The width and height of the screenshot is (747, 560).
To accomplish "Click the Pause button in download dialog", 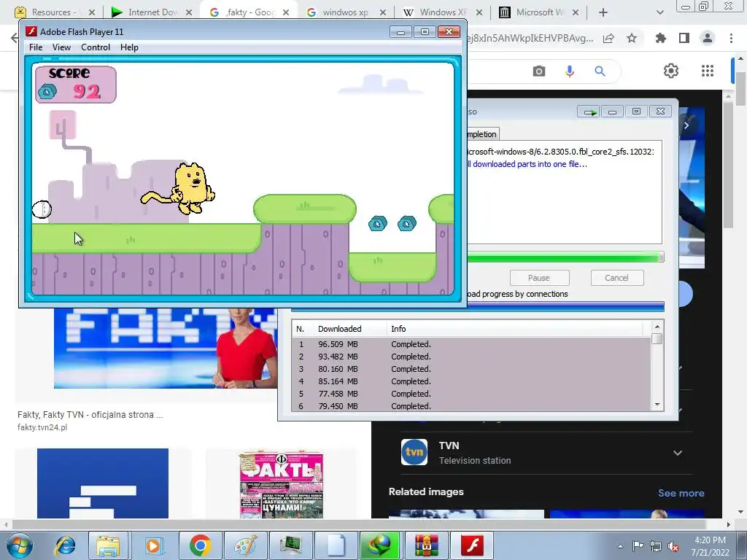I will [x=539, y=278].
